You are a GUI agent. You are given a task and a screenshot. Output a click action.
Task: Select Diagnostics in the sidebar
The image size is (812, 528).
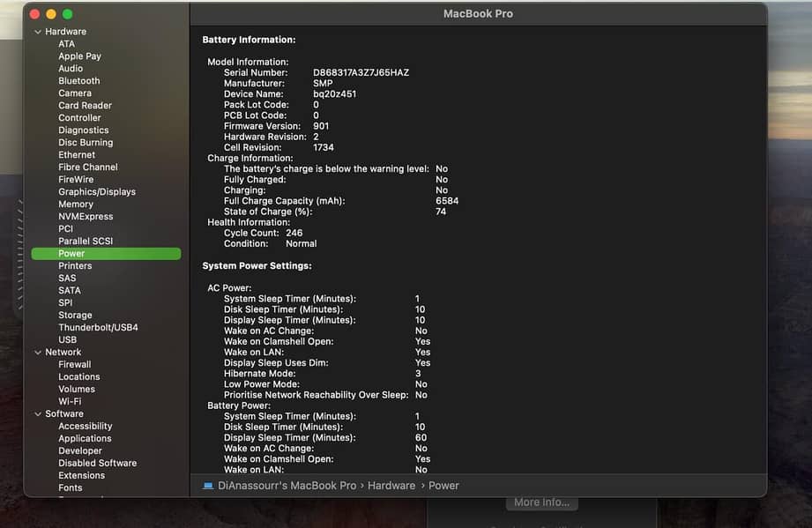(84, 130)
